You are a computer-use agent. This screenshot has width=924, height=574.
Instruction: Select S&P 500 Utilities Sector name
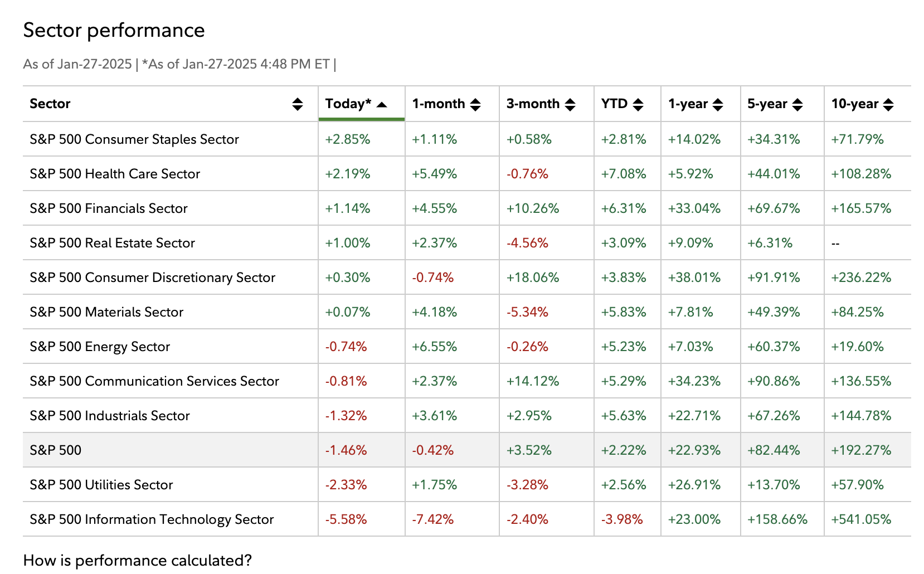point(101,485)
